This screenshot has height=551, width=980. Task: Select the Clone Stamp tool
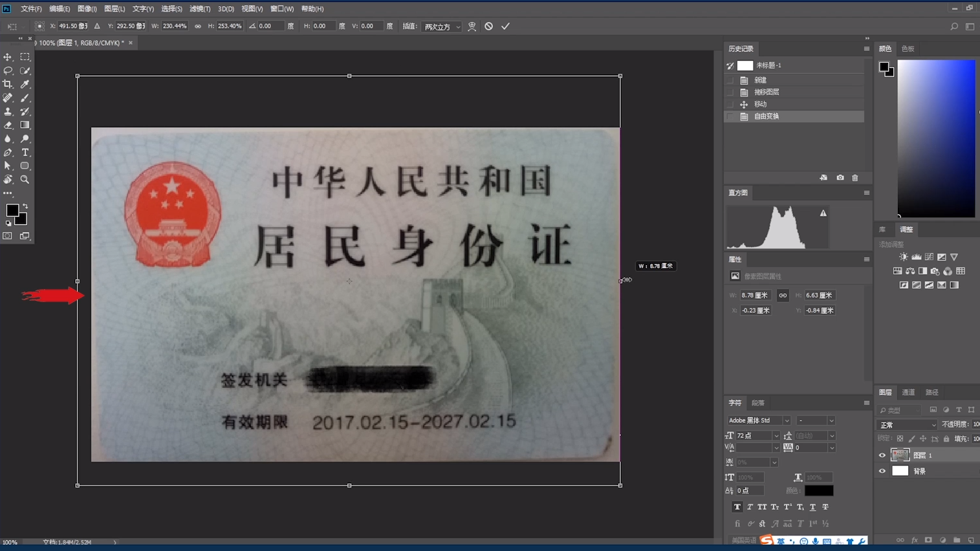pos(8,111)
